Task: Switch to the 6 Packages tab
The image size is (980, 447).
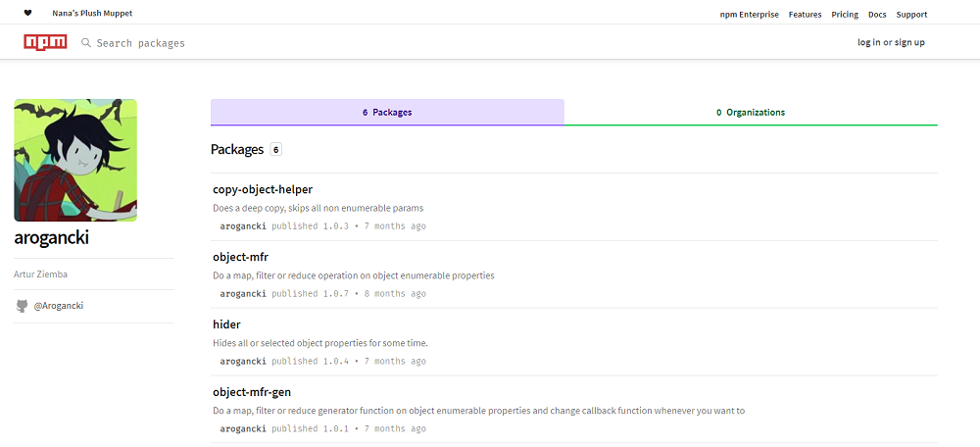Action: (x=387, y=113)
